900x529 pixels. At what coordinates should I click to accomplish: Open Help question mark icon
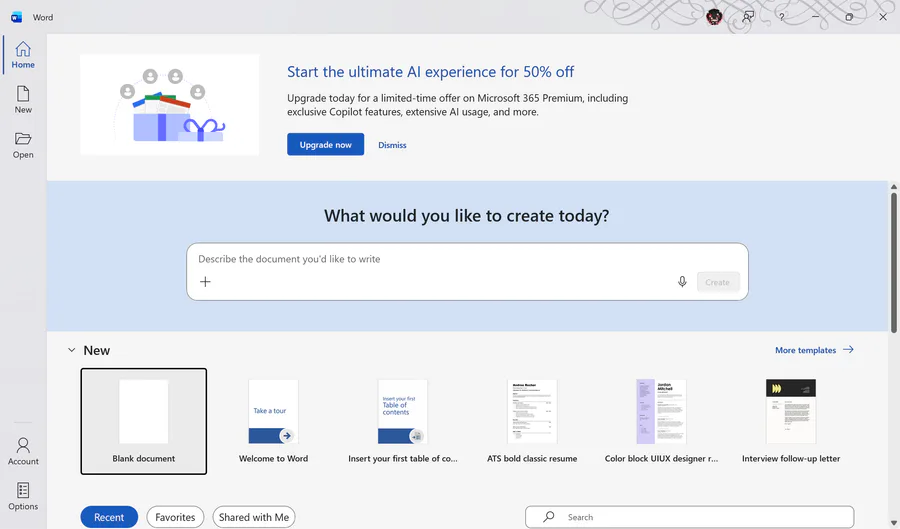coord(781,17)
